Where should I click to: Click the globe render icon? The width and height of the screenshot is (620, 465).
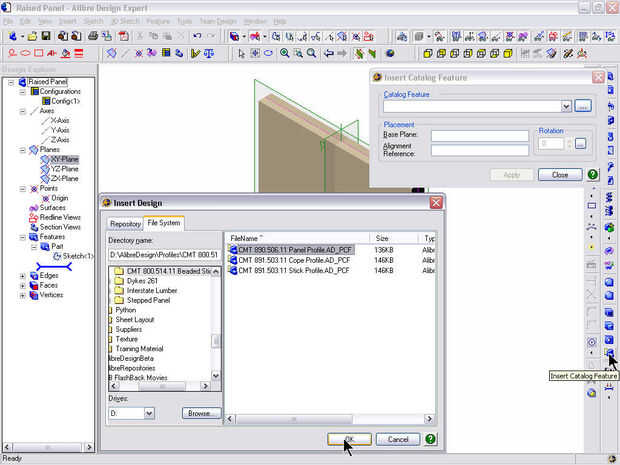coord(390,53)
